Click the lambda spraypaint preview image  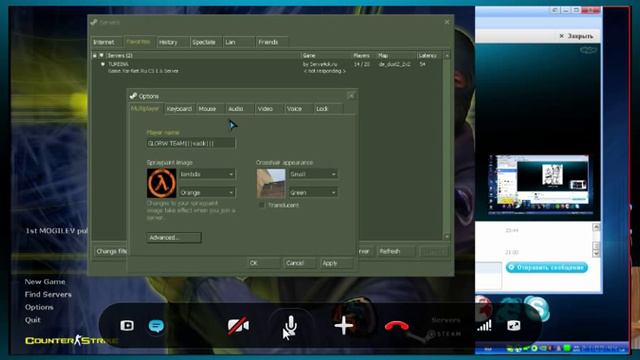click(162, 183)
